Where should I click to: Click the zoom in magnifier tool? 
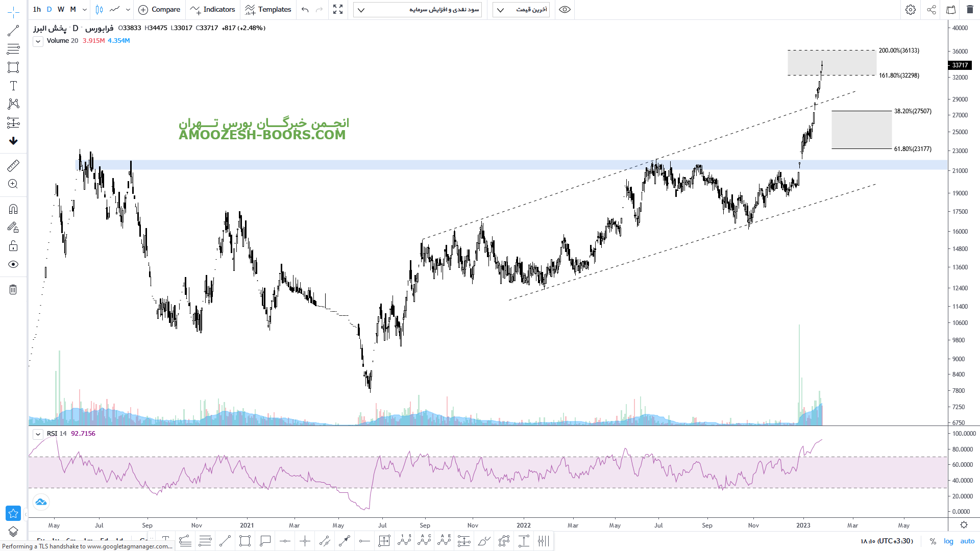13,184
